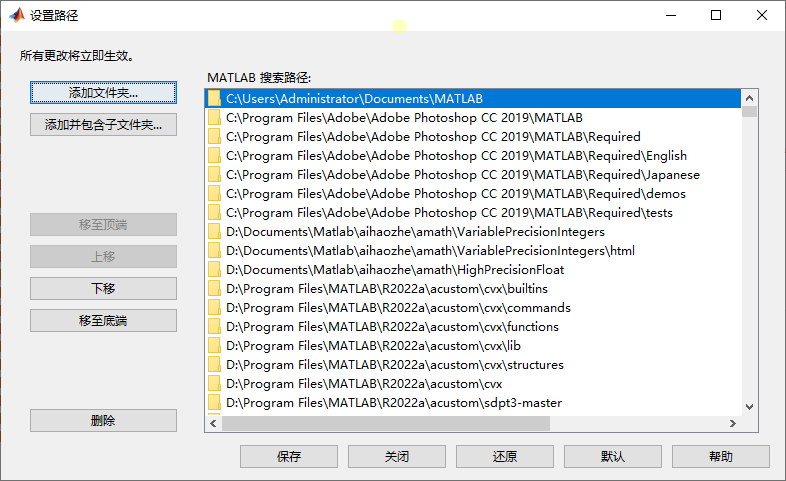
Task: Select VariablePrecisionIntegers\html path row
Action: tap(473, 251)
